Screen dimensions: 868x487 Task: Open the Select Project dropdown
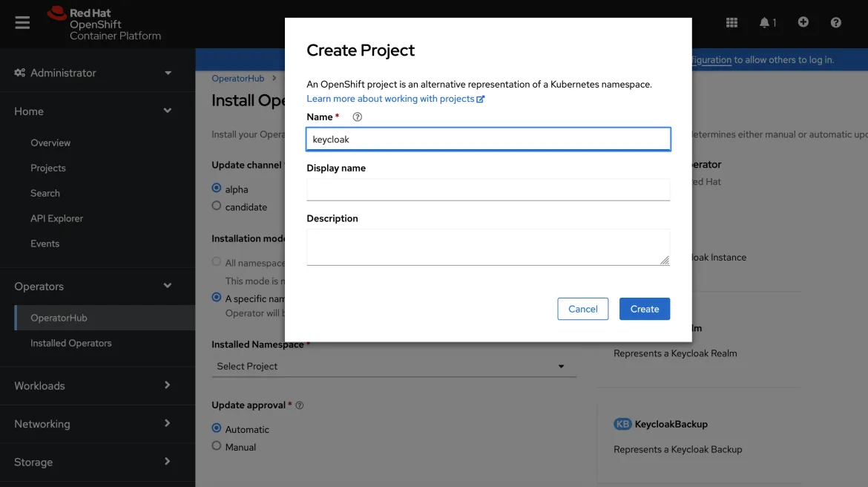point(394,365)
